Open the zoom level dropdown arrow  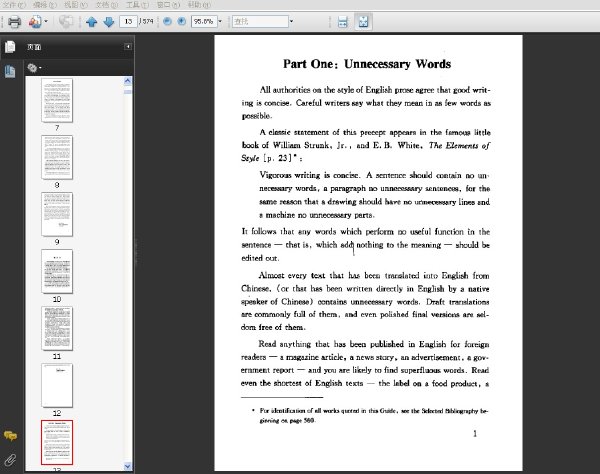pyautogui.click(x=220, y=21)
